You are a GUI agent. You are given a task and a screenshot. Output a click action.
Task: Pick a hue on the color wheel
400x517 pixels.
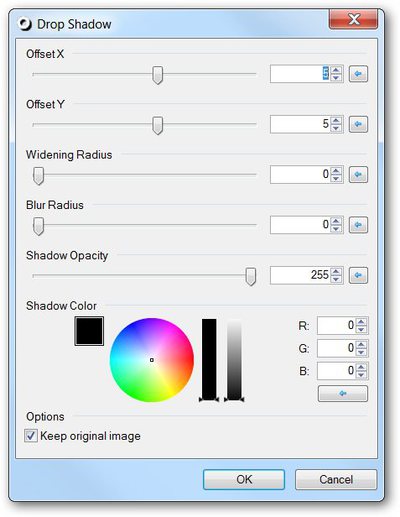click(152, 360)
